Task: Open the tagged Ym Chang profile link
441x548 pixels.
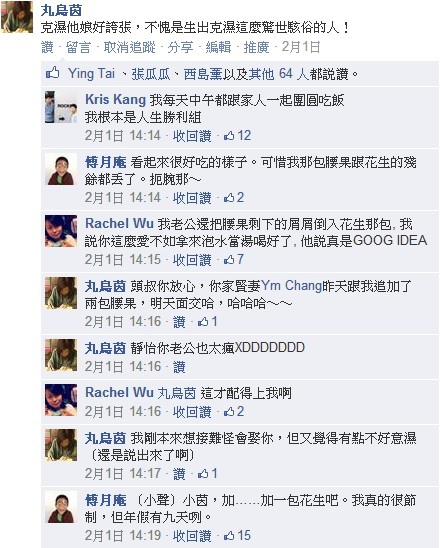Action: (291, 286)
